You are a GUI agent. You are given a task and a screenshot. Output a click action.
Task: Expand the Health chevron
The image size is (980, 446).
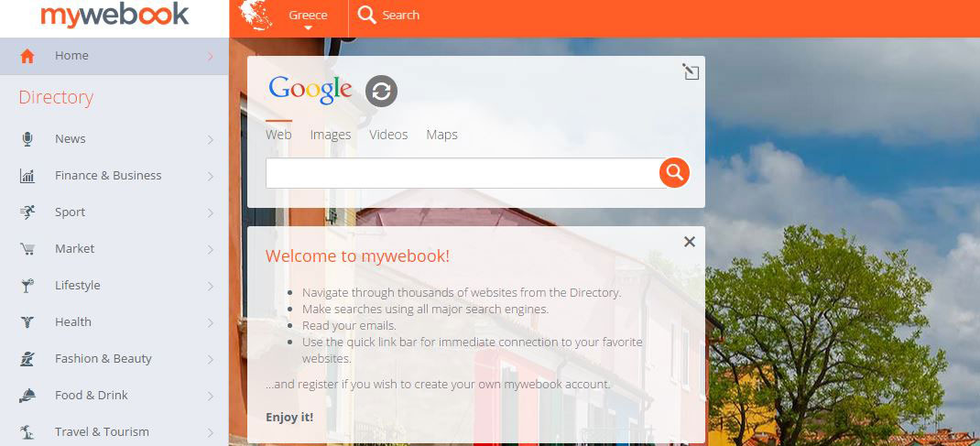tap(210, 323)
